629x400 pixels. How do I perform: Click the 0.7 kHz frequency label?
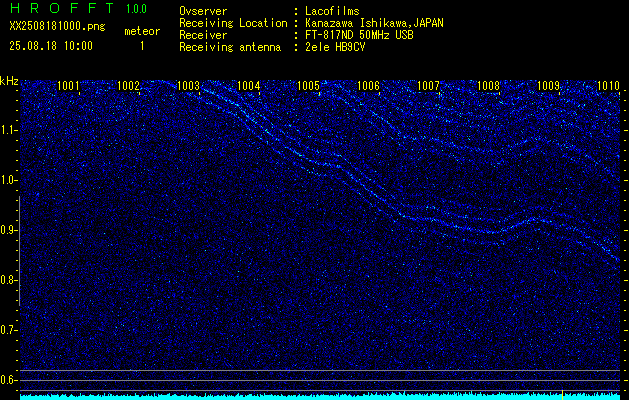click(8, 330)
